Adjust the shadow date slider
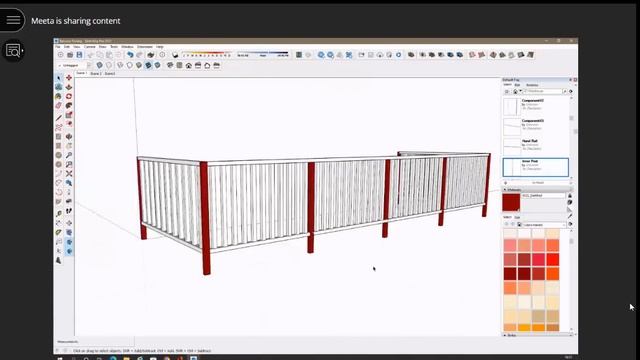This screenshot has height=360, width=640. click(x=207, y=54)
